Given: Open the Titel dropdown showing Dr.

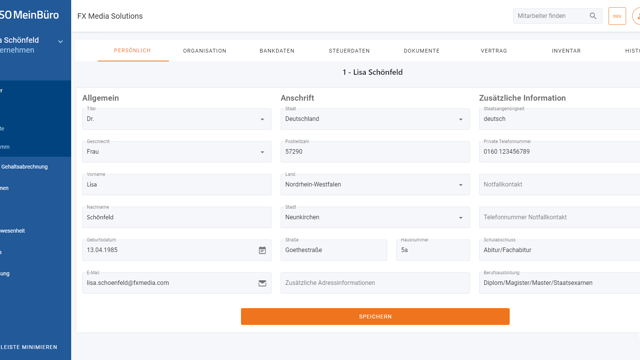Looking at the screenshot, I should pyautogui.click(x=177, y=119).
